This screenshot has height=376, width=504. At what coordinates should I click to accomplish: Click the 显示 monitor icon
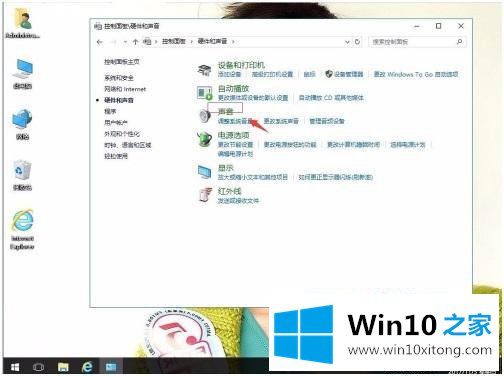click(204, 172)
